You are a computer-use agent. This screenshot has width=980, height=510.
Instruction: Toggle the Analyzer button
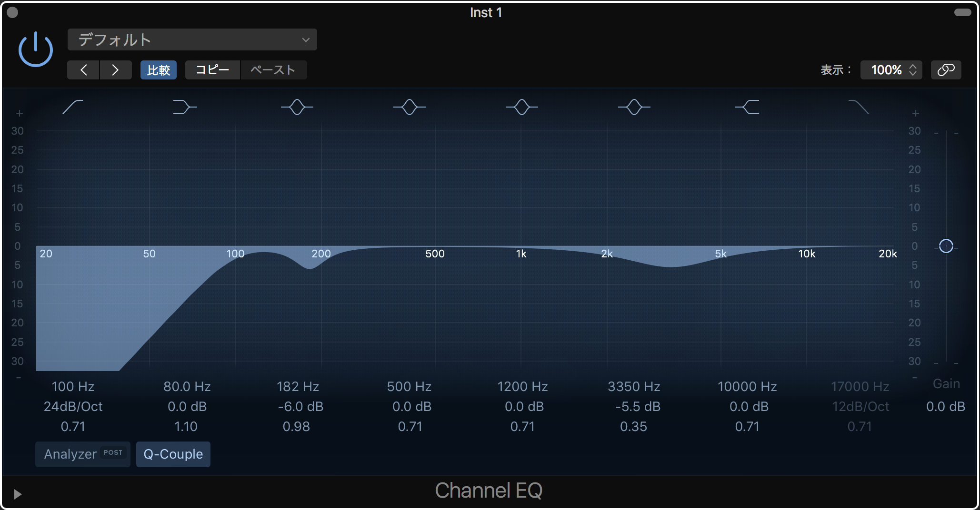(x=83, y=454)
